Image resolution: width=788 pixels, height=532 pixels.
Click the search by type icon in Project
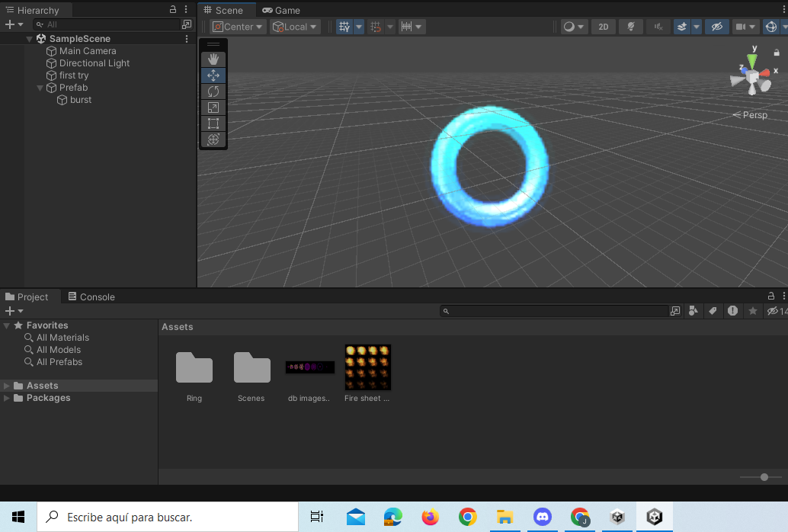(x=693, y=311)
